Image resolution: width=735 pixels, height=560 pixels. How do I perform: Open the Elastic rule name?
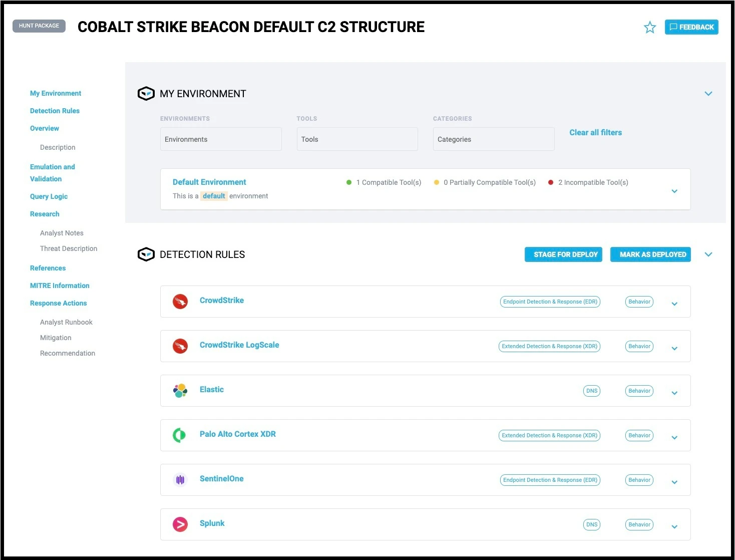click(212, 390)
